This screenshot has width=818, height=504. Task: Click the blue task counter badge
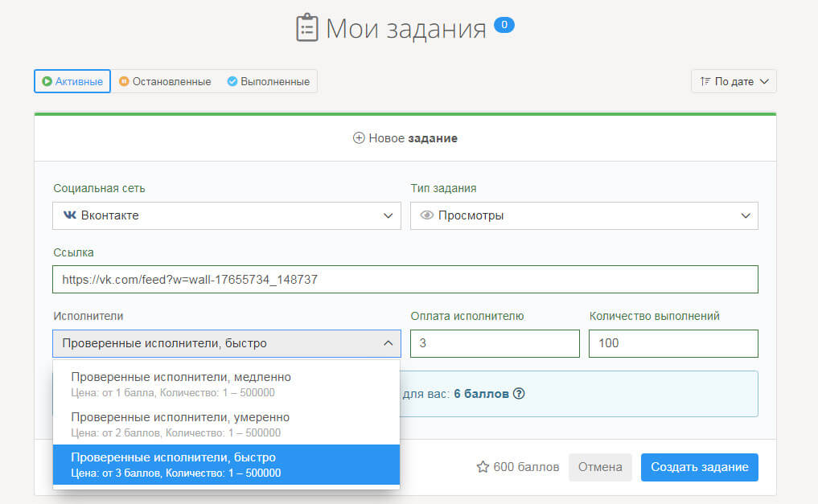pyautogui.click(x=504, y=26)
